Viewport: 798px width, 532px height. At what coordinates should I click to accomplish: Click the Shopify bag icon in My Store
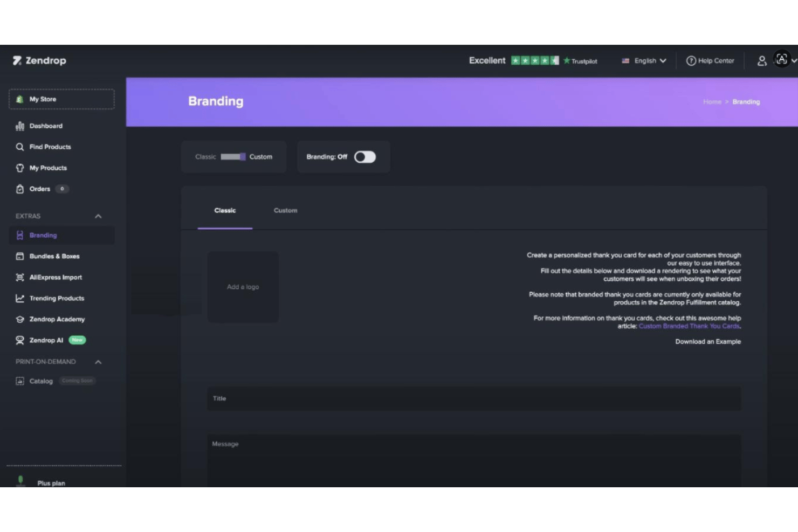[20, 99]
